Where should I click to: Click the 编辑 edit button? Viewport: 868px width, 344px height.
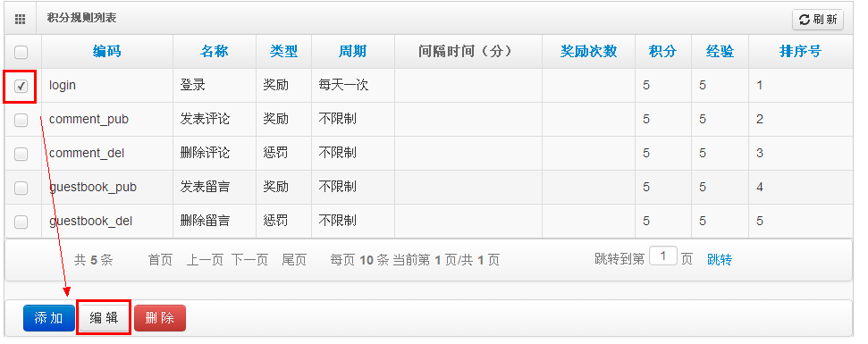point(104,318)
